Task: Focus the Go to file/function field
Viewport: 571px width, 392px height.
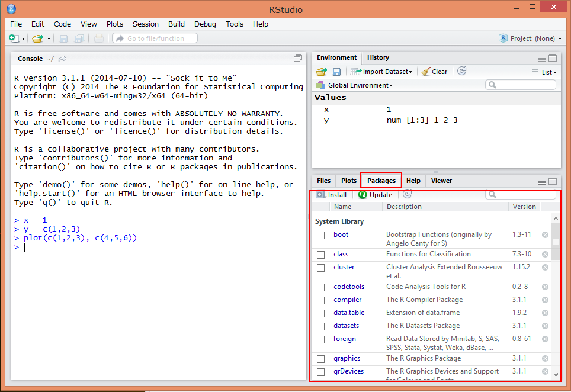Action: (x=155, y=38)
